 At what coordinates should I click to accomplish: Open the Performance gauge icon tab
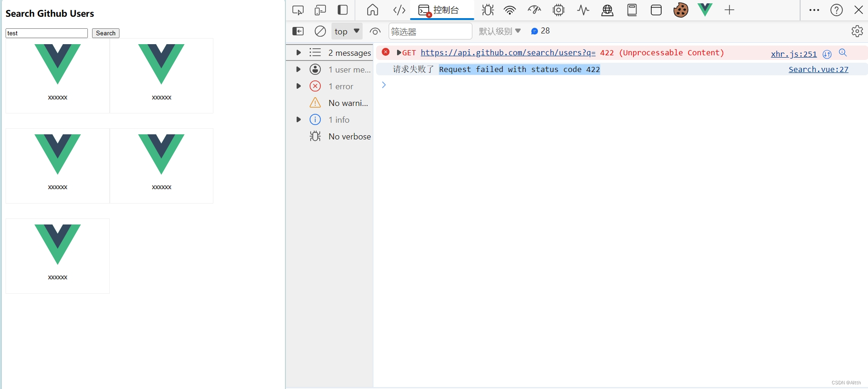click(534, 10)
